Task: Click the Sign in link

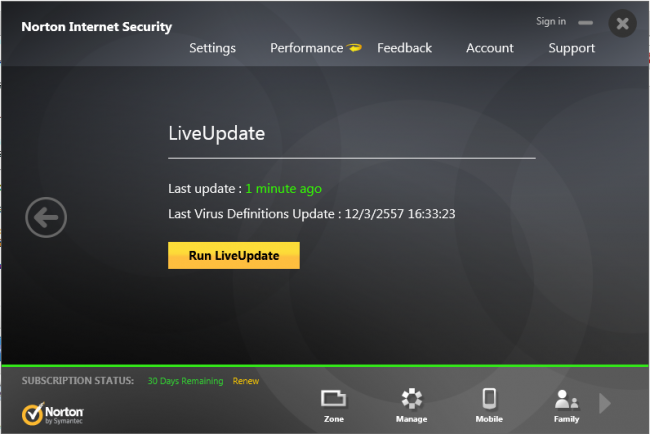Action: (551, 22)
